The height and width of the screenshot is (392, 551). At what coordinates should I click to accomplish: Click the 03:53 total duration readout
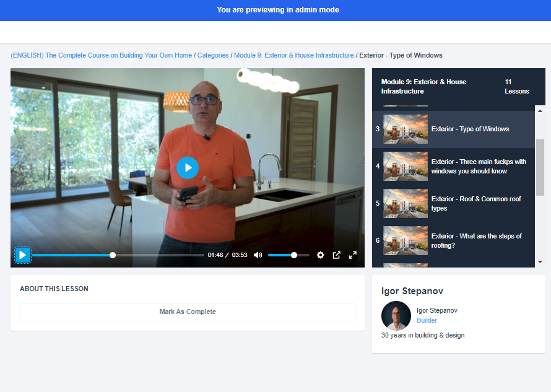[240, 255]
